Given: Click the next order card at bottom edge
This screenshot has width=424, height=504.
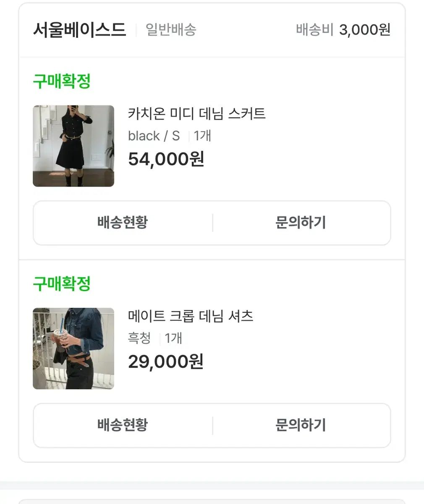Looking at the screenshot, I should (x=212, y=501).
